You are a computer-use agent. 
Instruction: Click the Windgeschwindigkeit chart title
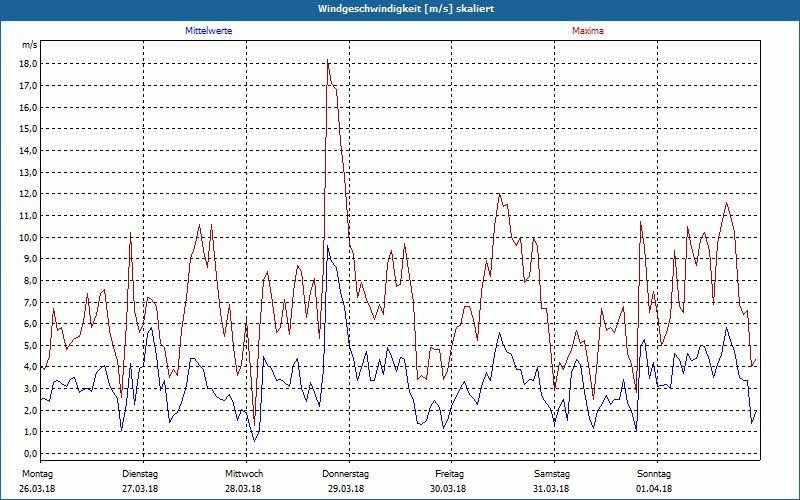pyautogui.click(x=406, y=9)
